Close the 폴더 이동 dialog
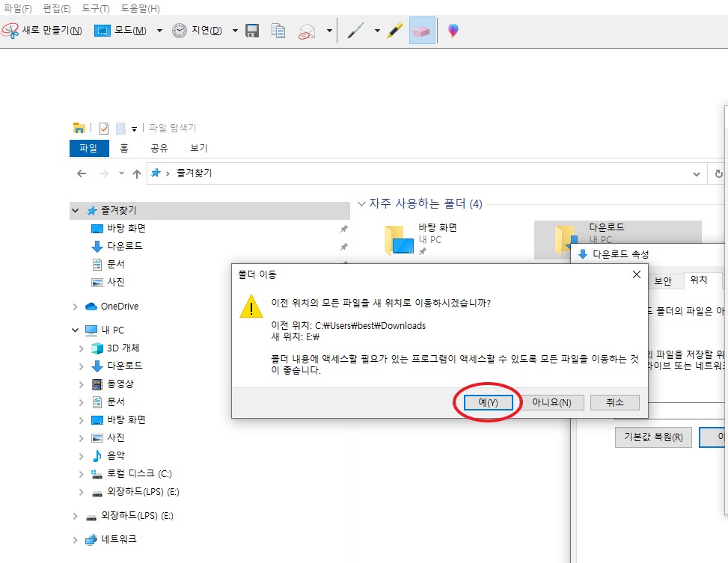Viewport: 728px width, 563px height. [637, 274]
